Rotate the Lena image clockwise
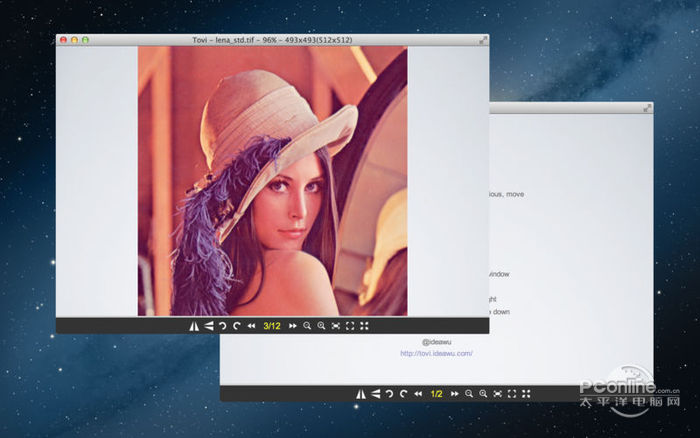700x438 pixels. click(x=237, y=326)
